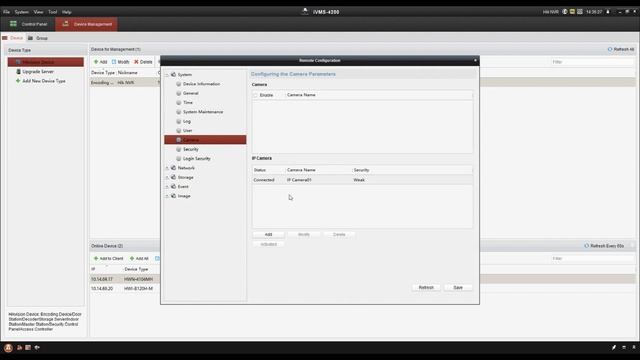Select the IP Camera01 row
This screenshot has height=360, width=640.
point(362,180)
